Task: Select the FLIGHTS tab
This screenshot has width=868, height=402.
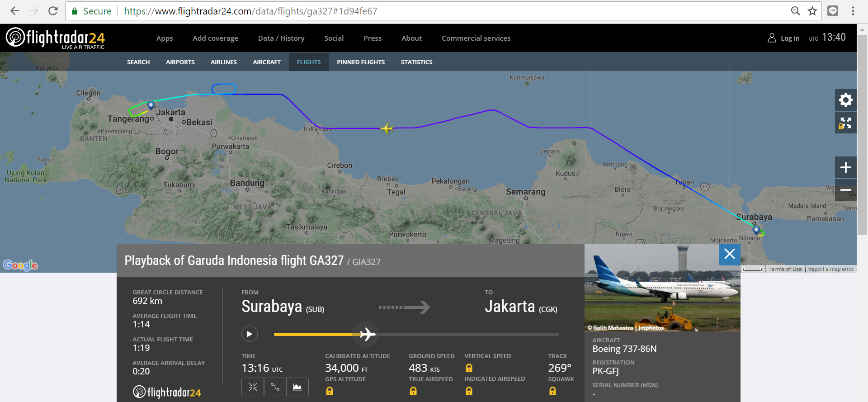Action: pyautogui.click(x=309, y=62)
